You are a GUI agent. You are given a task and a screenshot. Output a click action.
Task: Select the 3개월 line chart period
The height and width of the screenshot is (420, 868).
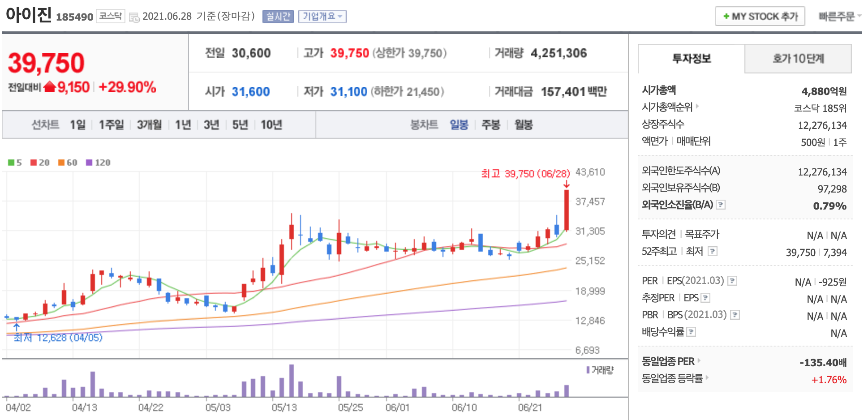click(149, 124)
